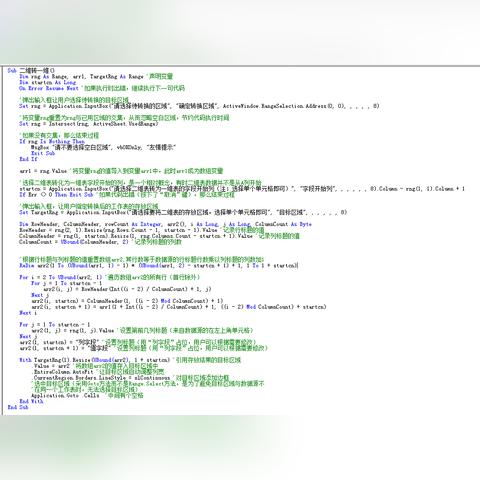Place cursor on 'If rng Is Nothing Then'
This screenshot has width=480, height=480.
click(x=52, y=141)
